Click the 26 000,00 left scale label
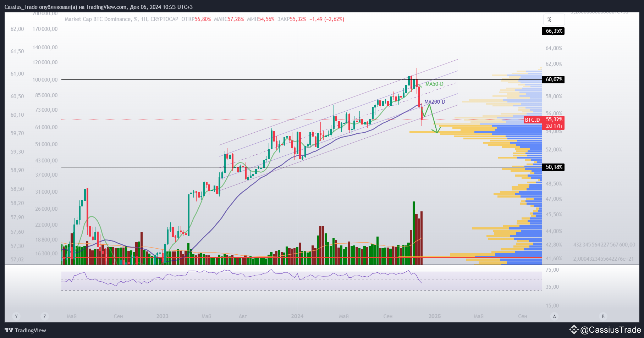 coord(46,209)
